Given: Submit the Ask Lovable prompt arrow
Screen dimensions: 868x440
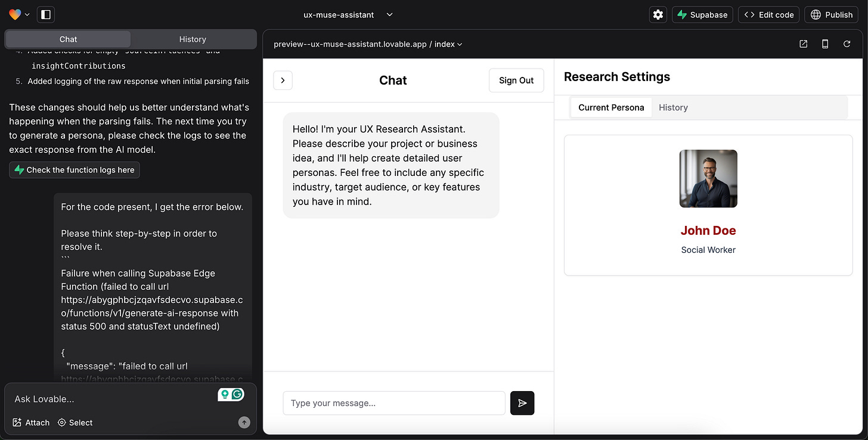Looking at the screenshot, I should [x=244, y=422].
